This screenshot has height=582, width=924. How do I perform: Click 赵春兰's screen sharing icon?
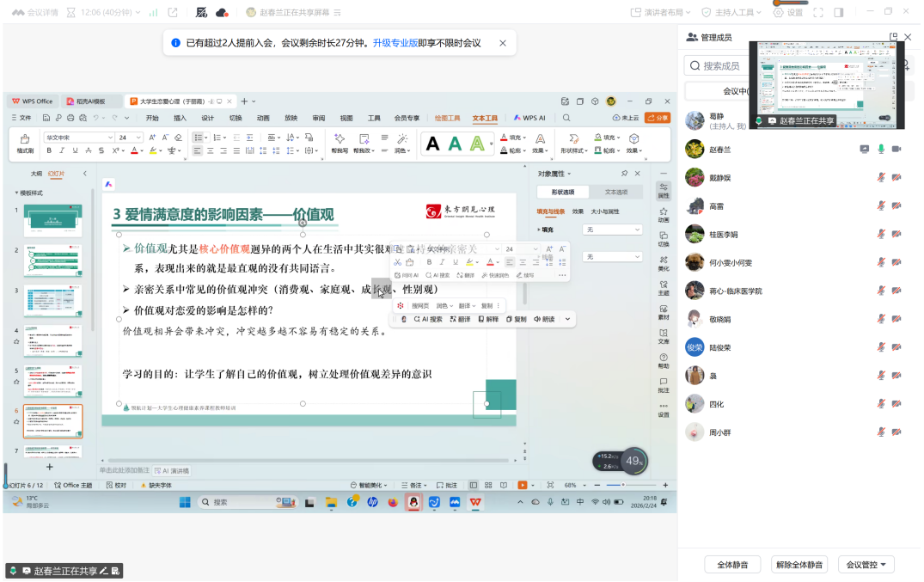(x=865, y=150)
